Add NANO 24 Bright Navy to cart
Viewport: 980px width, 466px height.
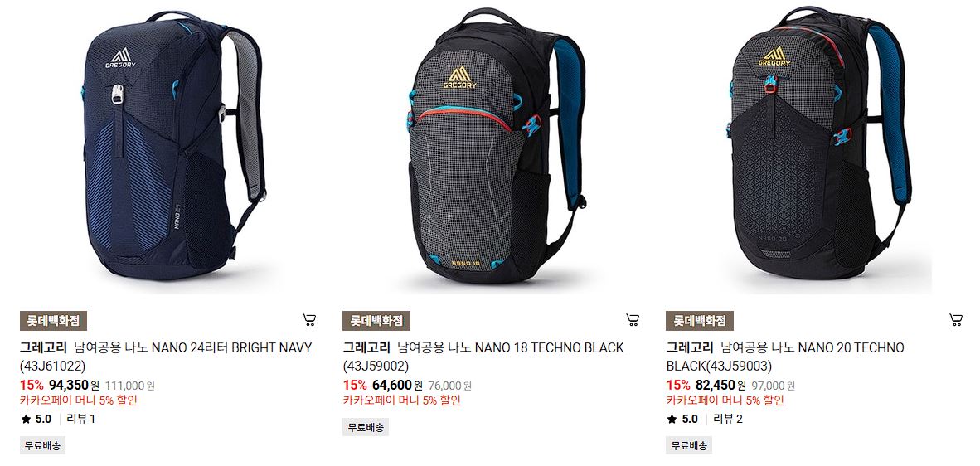(x=309, y=320)
